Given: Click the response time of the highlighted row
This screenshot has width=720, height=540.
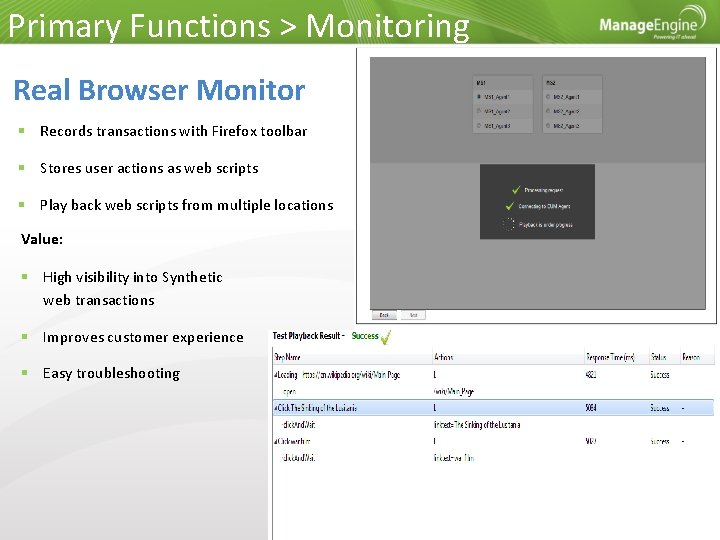Looking at the screenshot, I should tap(591, 408).
